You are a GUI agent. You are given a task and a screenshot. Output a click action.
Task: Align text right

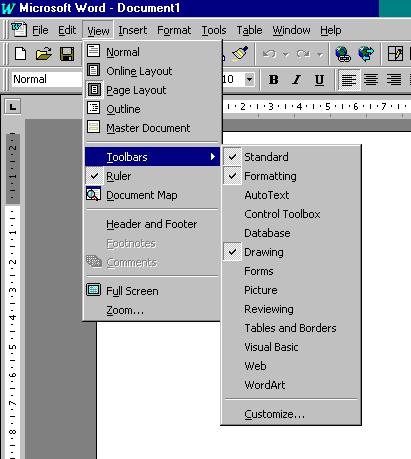point(394,80)
